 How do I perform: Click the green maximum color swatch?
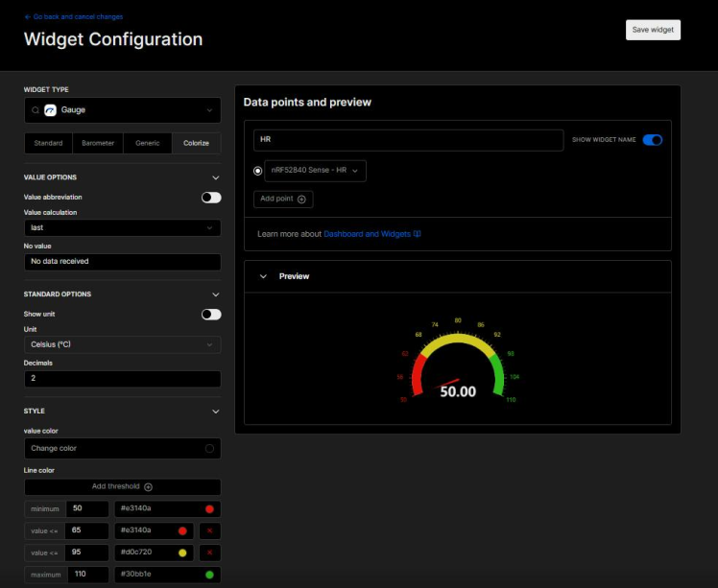209,576
